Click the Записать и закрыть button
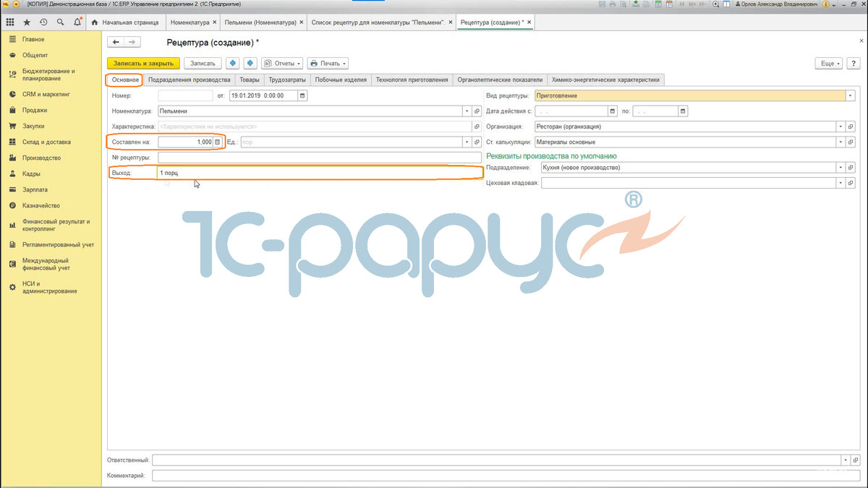868x488 pixels. [x=143, y=64]
